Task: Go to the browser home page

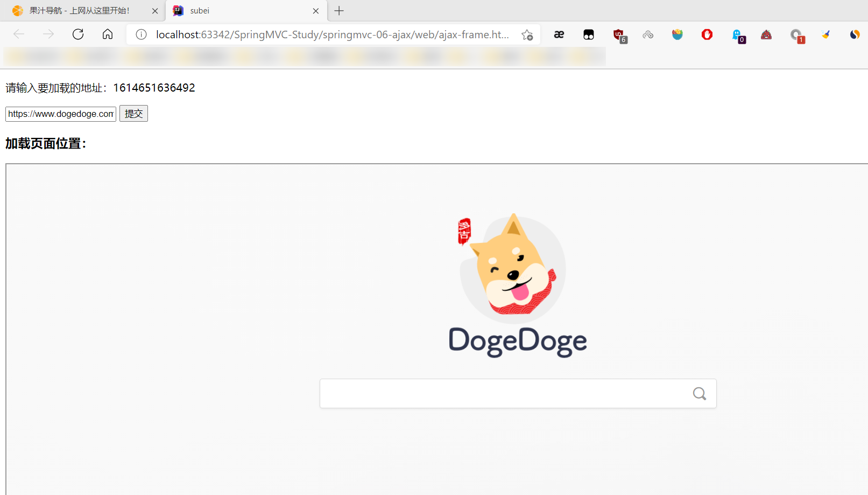Action: pos(108,34)
